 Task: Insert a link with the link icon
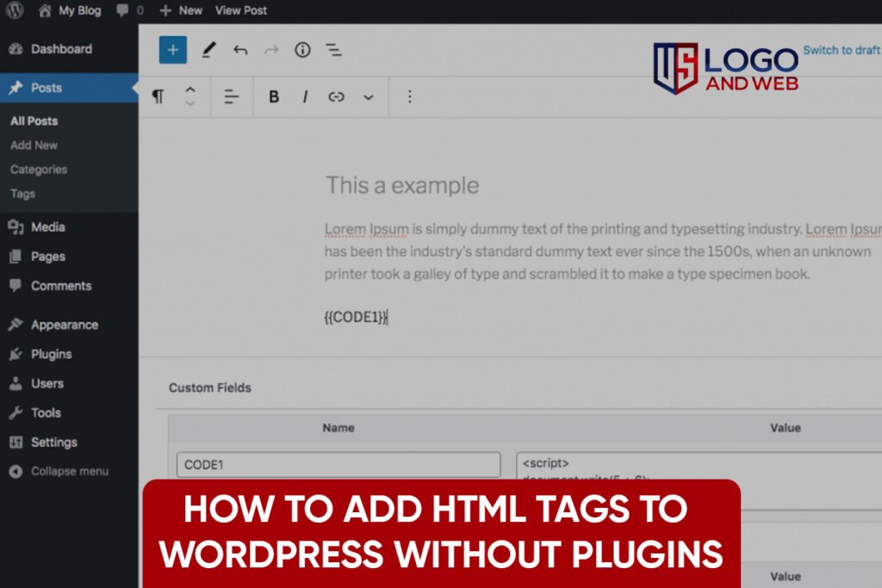336,96
